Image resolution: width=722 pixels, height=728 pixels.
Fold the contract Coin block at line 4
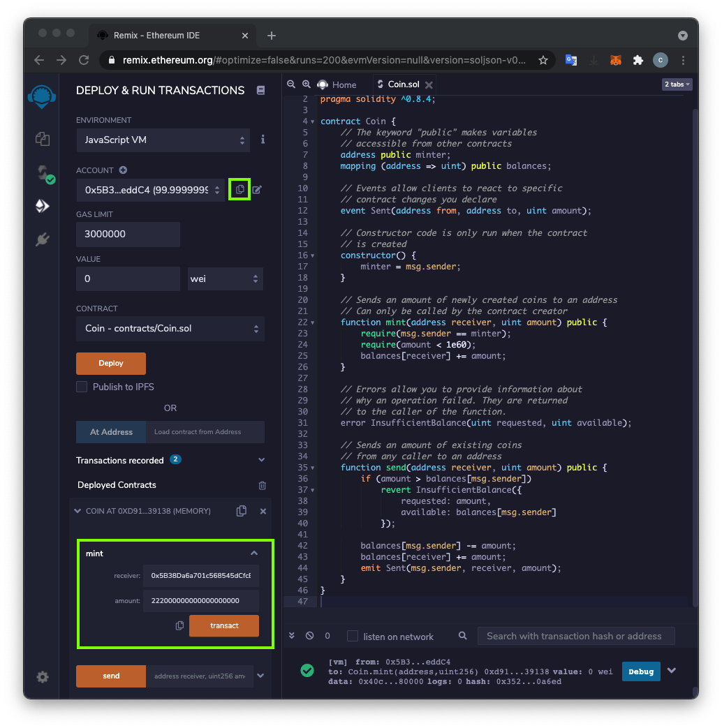pyautogui.click(x=313, y=121)
